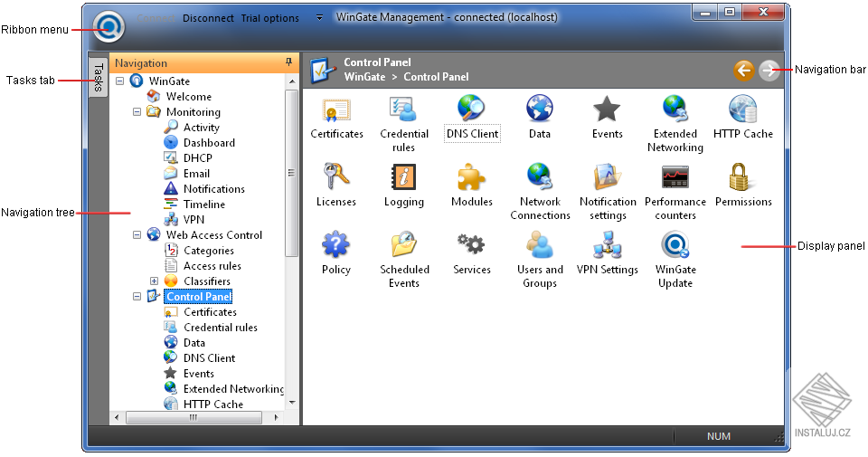Expand the Classifiers tree node
The image size is (868, 457).
point(154,281)
